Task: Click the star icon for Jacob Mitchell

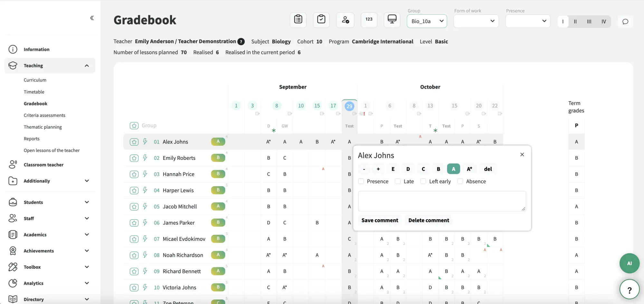Action: click(x=134, y=207)
